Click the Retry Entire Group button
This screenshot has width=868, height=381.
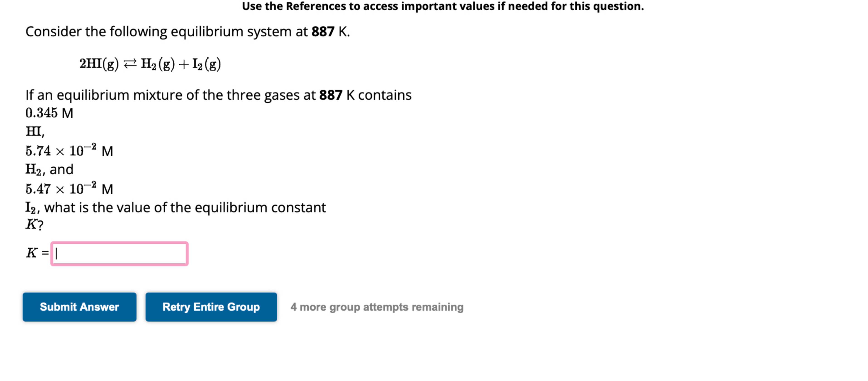211,307
